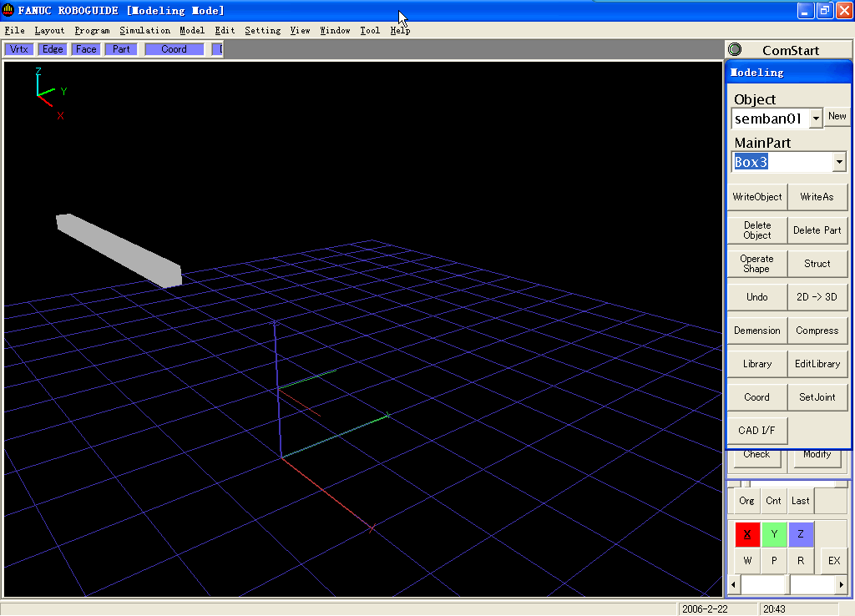
Task: Toggle Part selection mode
Action: coord(121,49)
